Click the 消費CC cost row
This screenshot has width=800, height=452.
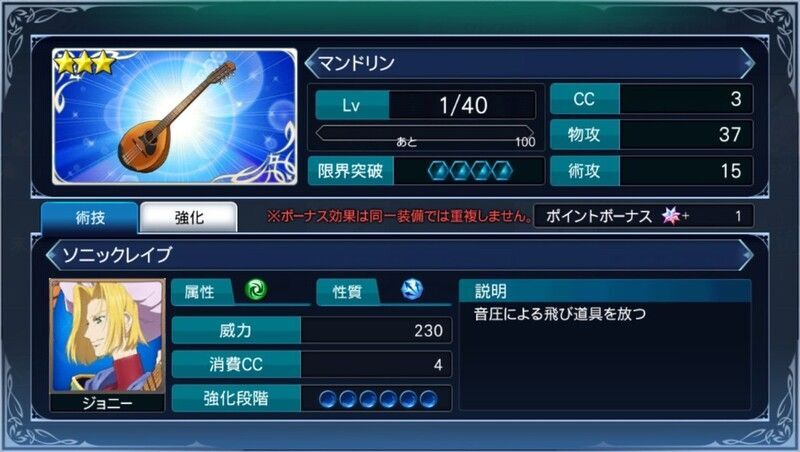[x=312, y=364]
